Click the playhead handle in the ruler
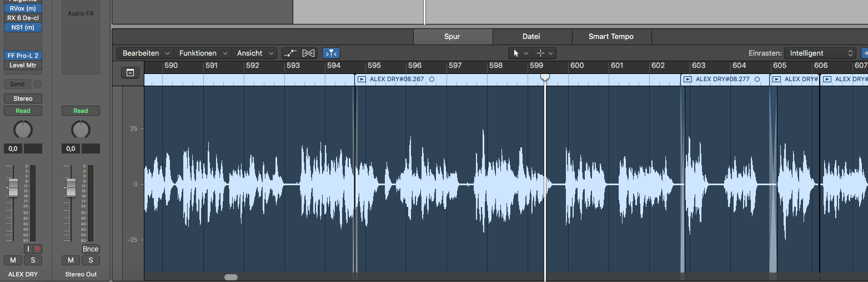The image size is (868, 282). (x=545, y=77)
